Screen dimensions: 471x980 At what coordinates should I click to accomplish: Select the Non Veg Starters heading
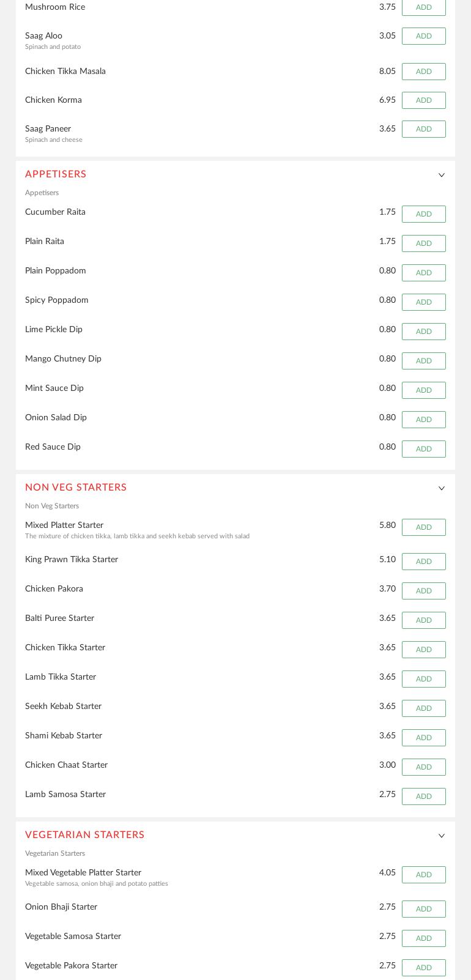tap(76, 488)
